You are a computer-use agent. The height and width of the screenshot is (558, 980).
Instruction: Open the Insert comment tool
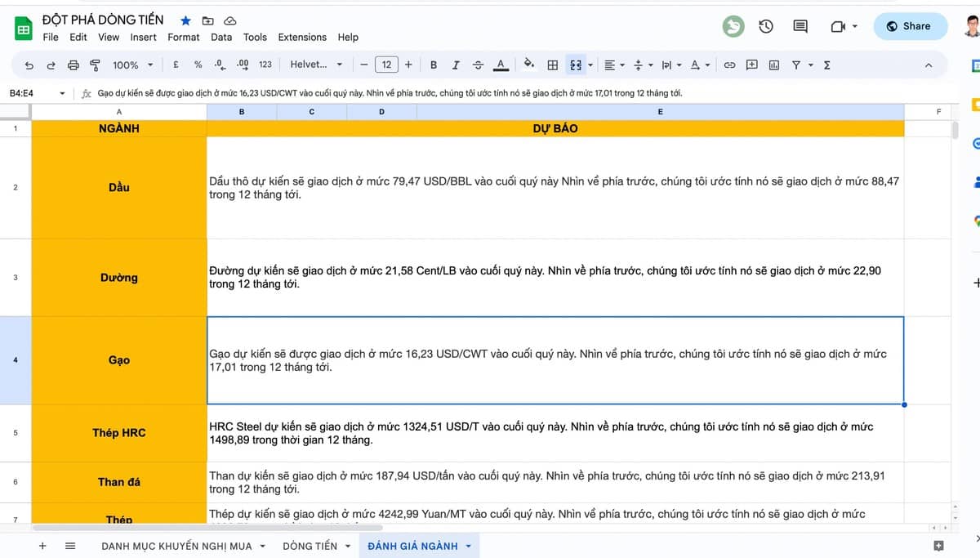pyautogui.click(x=751, y=64)
